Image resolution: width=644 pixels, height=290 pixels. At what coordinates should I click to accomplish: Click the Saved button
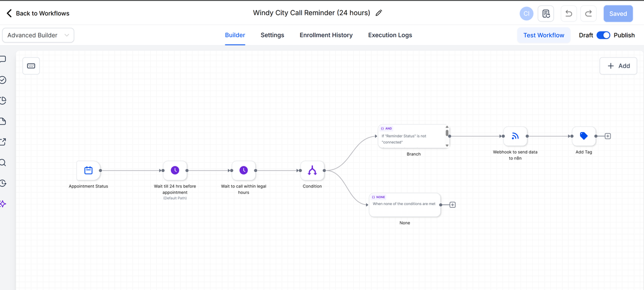(x=618, y=13)
